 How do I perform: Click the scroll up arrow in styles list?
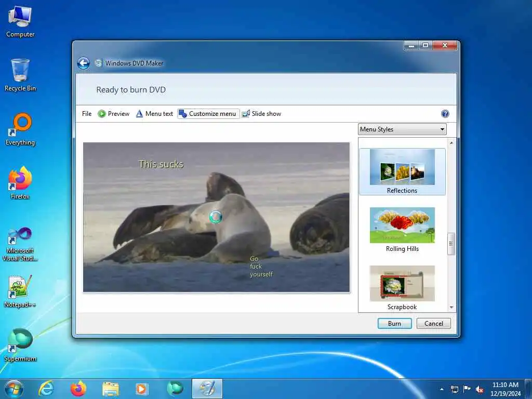pos(451,143)
